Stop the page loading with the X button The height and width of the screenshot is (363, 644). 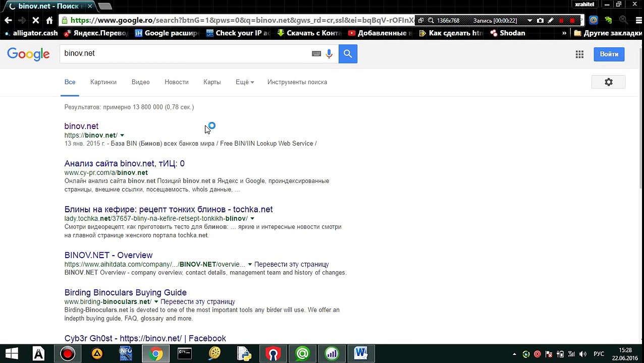coord(35,20)
